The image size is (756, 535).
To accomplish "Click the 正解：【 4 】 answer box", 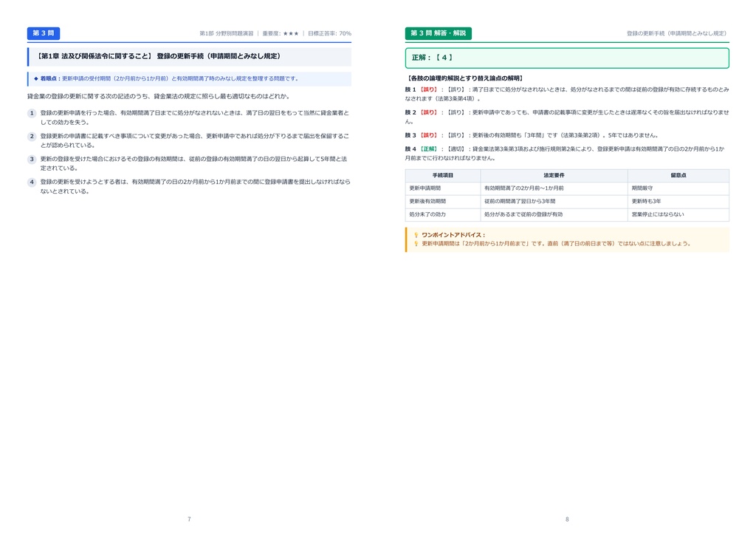I will pyautogui.click(x=567, y=58).
